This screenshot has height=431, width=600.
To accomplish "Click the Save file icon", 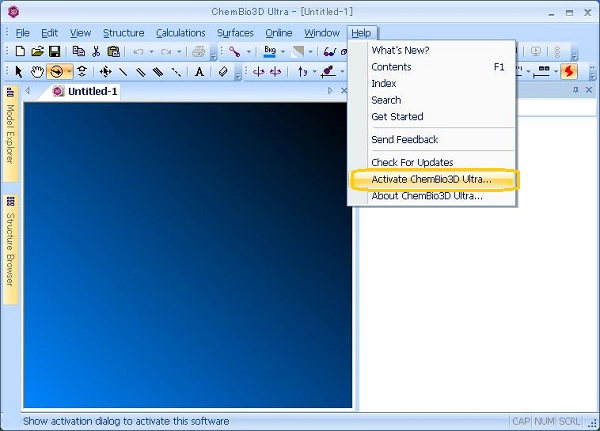I will pos(54,51).
